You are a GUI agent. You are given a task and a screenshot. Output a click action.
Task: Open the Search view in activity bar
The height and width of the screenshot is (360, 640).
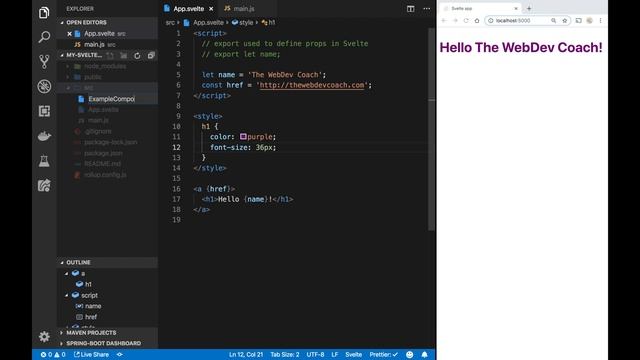click(44, 37)
